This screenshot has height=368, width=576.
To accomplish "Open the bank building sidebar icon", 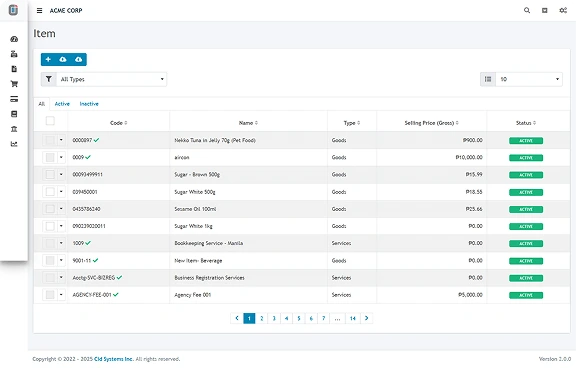I will click(14, 129).
